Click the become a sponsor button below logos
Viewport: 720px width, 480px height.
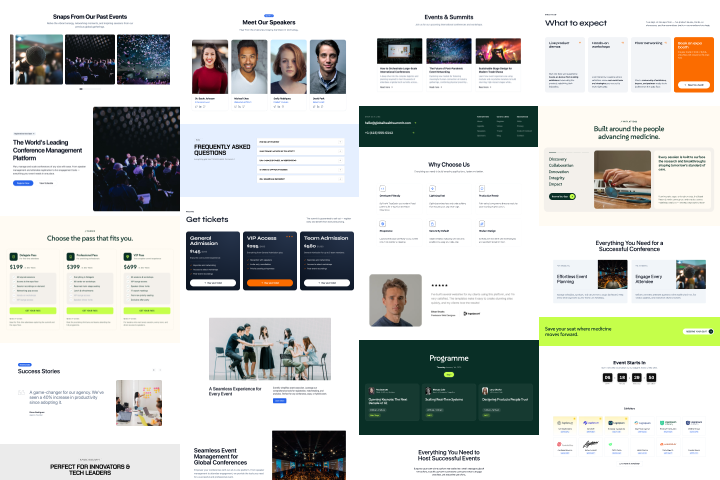[629, 463]
